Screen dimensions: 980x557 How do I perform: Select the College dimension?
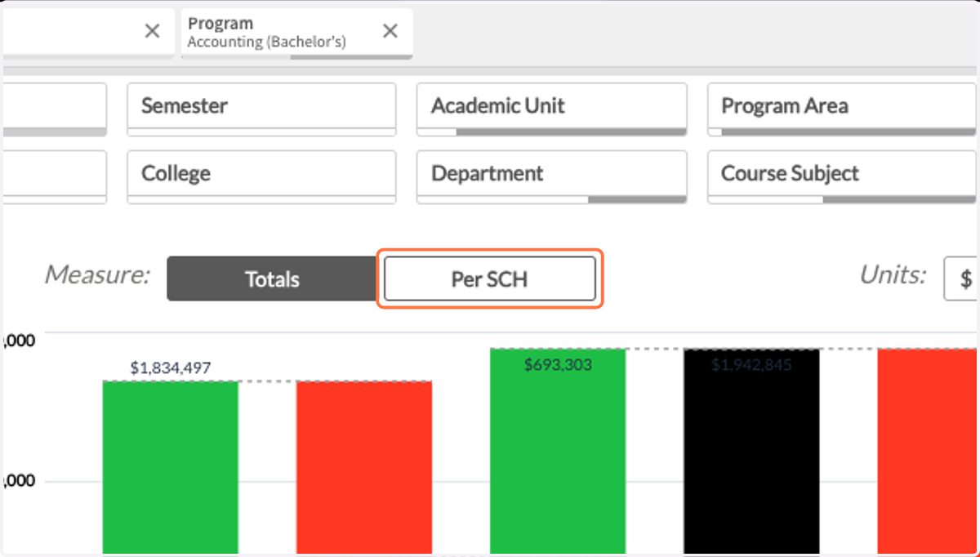point(261,176)
